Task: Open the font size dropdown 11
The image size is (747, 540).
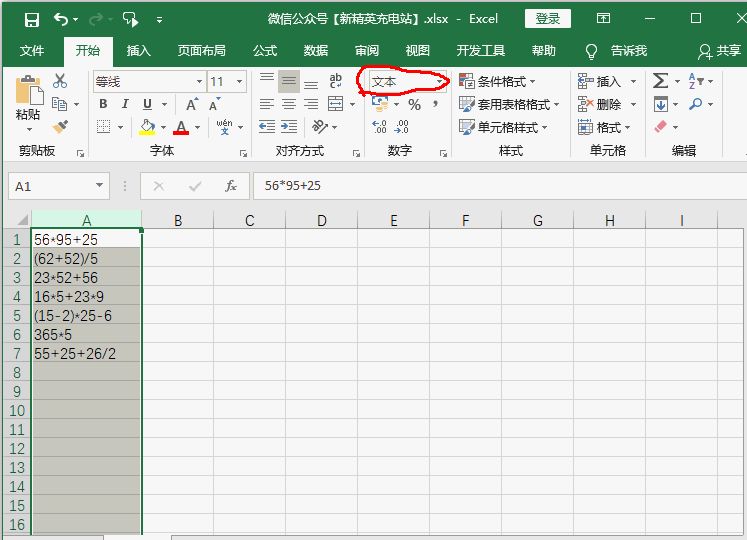Action: [240, 82]
